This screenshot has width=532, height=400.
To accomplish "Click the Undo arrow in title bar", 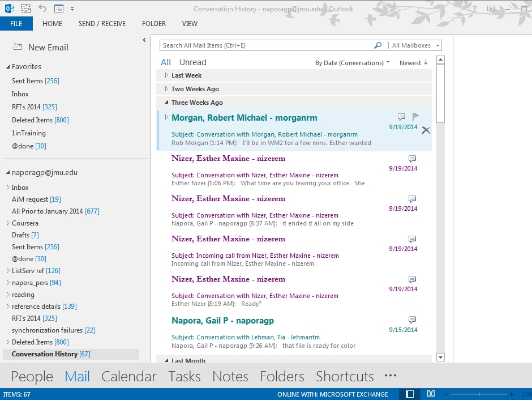I will pyautogui.click(x=42, y=8).
